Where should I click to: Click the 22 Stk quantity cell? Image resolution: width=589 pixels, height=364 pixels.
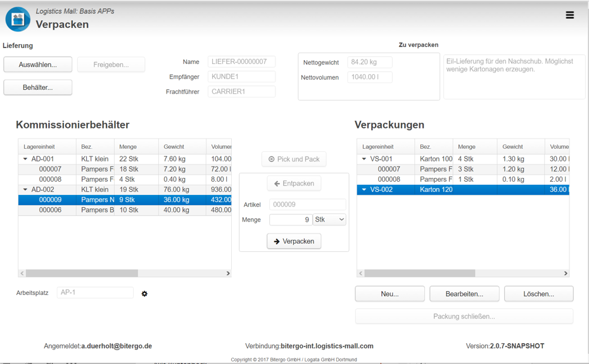point(136,159)
